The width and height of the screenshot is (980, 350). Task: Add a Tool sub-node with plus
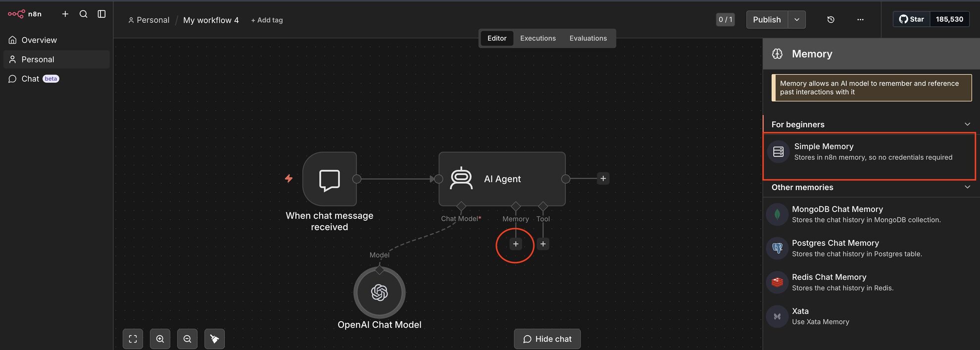click(x=543, y=244)
